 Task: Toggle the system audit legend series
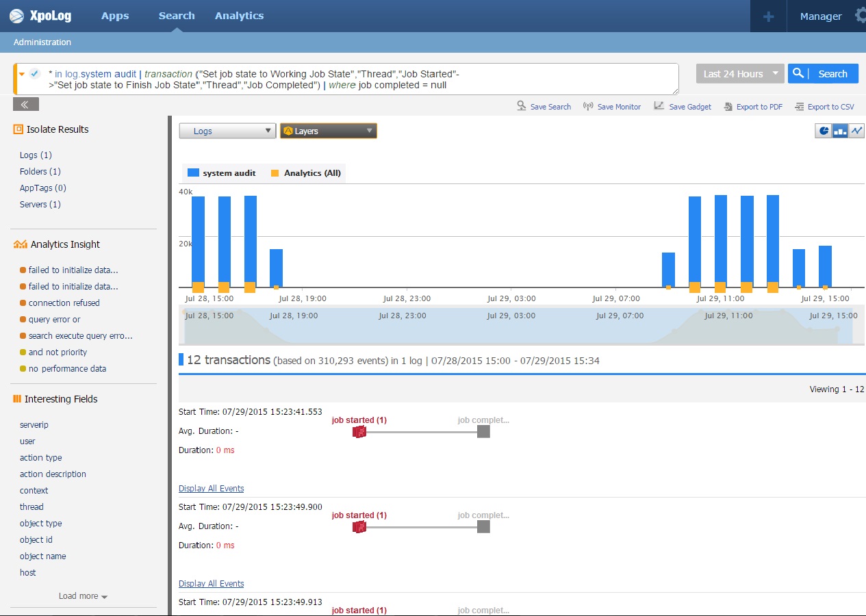(x=193, y=173)
